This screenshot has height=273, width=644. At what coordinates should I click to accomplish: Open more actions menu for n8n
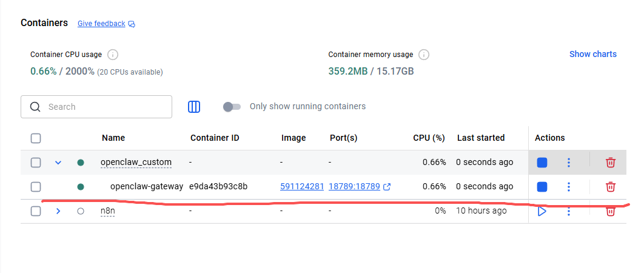click(x=569, y=211)
